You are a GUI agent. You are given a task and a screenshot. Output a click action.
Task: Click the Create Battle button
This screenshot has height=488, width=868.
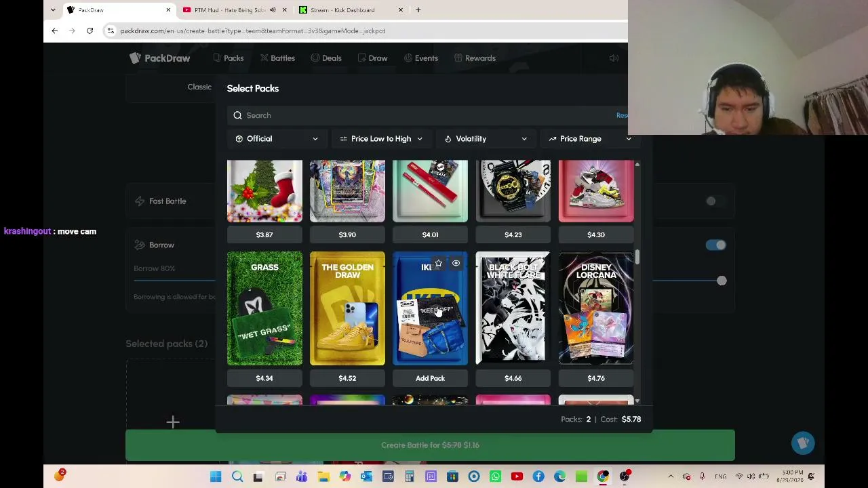click(430, 445)
